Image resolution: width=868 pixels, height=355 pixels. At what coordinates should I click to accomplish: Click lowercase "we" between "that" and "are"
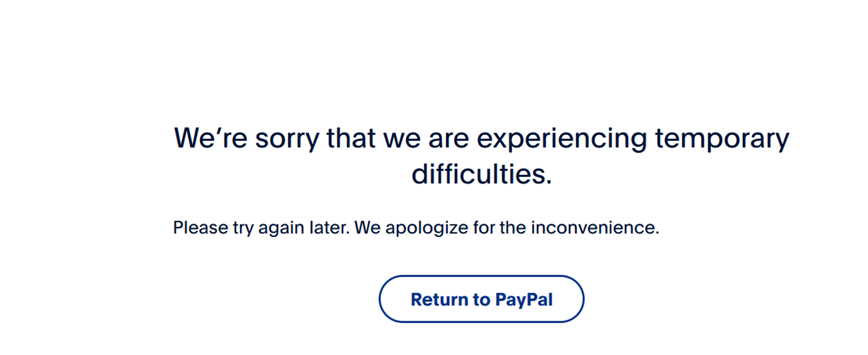pyautogui.click(x=402, y=138)
